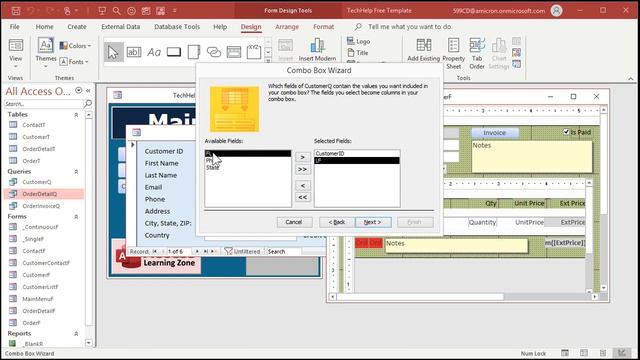Collapse the Reports group in navigation pane

point(76,334)
